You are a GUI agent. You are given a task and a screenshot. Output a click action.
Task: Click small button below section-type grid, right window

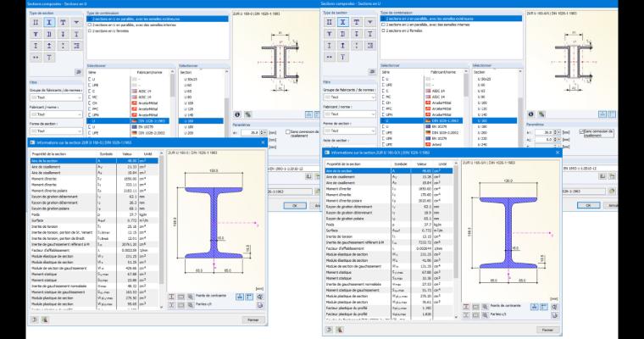coord(372,71)
